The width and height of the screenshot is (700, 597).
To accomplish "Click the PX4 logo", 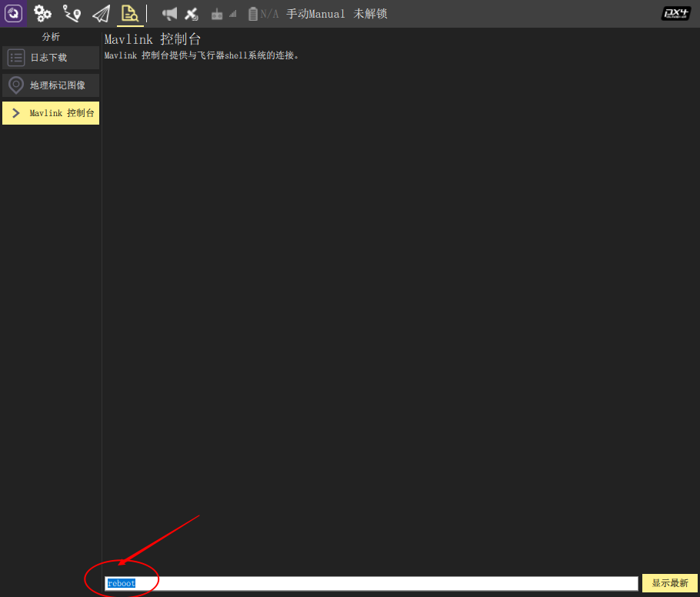I will tap(675, 14).
